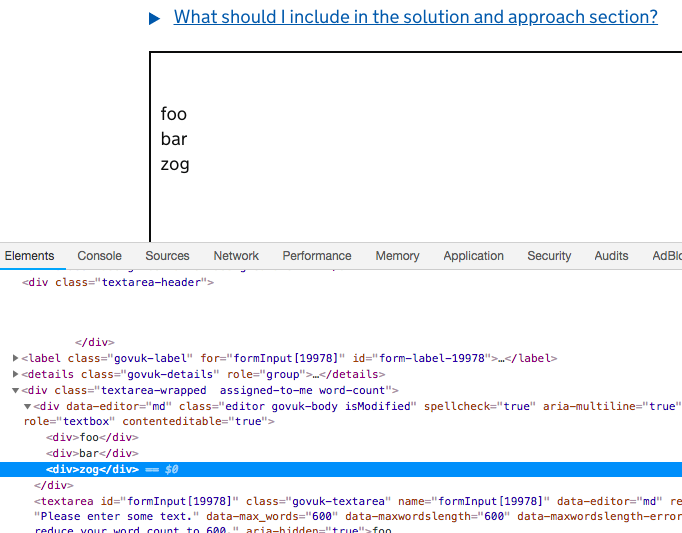Click the data-max_words="600" attribute
Screen dimensions: 682x533
[x=272, y=516]
